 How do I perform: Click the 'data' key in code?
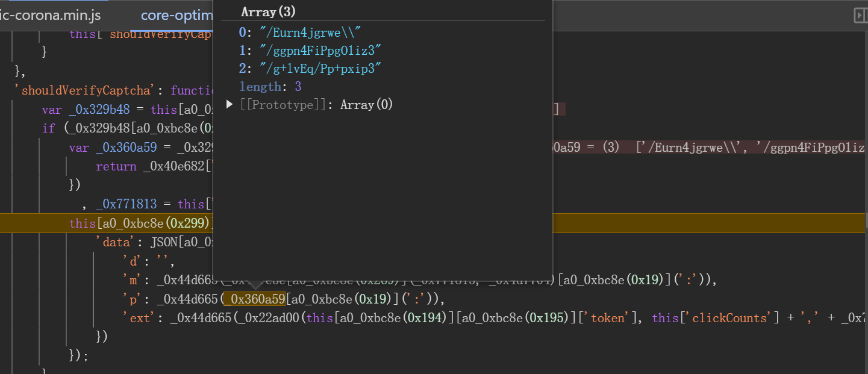click(113, 242)
